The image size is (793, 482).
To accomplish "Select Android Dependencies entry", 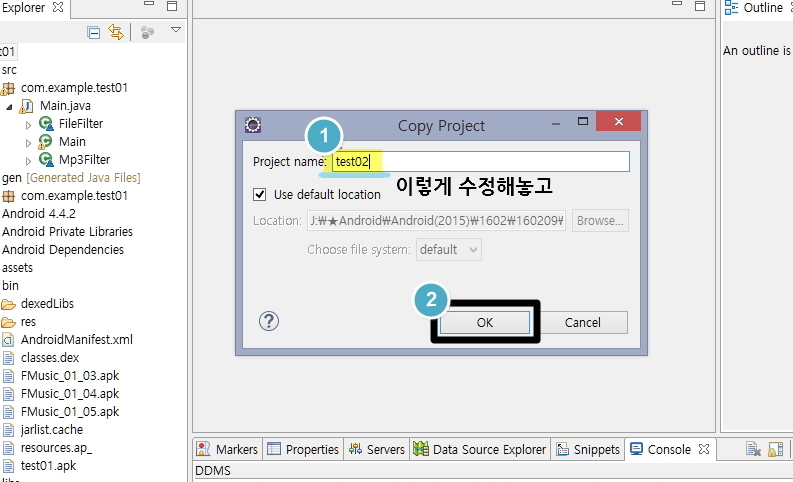I will pyautogui.click(x=63, y=249).
